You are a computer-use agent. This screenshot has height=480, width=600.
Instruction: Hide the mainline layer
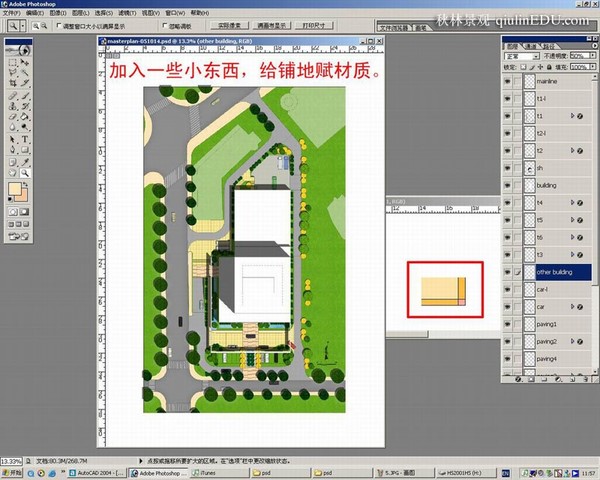point(507,82)
